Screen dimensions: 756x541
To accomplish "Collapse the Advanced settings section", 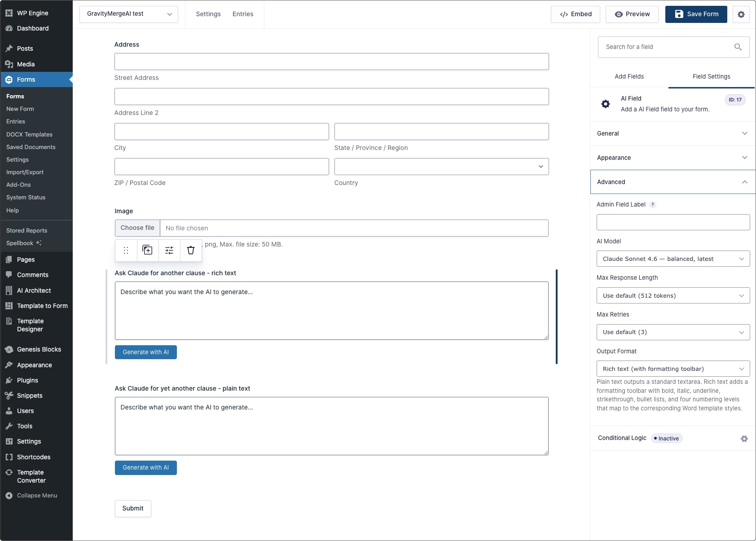I will pyautogui.click(x=672, y=182).
